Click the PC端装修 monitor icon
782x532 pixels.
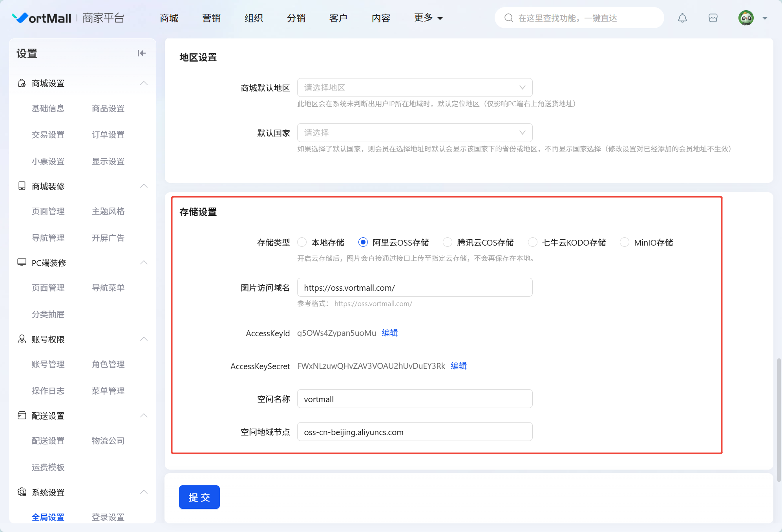point(22,262)
